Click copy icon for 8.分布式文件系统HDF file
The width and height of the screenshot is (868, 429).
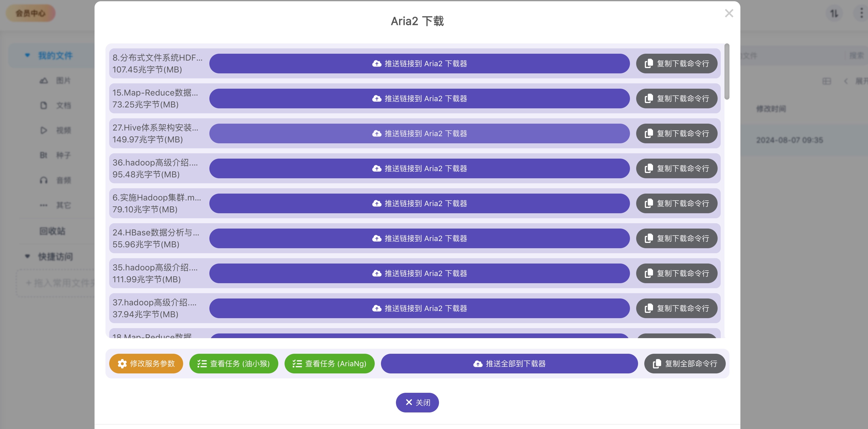click(x=649, y=64)
